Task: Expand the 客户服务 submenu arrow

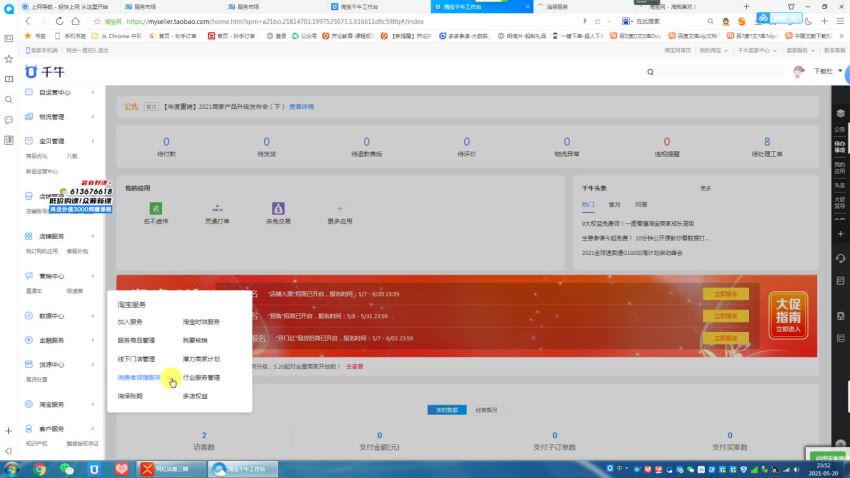Action: pos(93,428)
